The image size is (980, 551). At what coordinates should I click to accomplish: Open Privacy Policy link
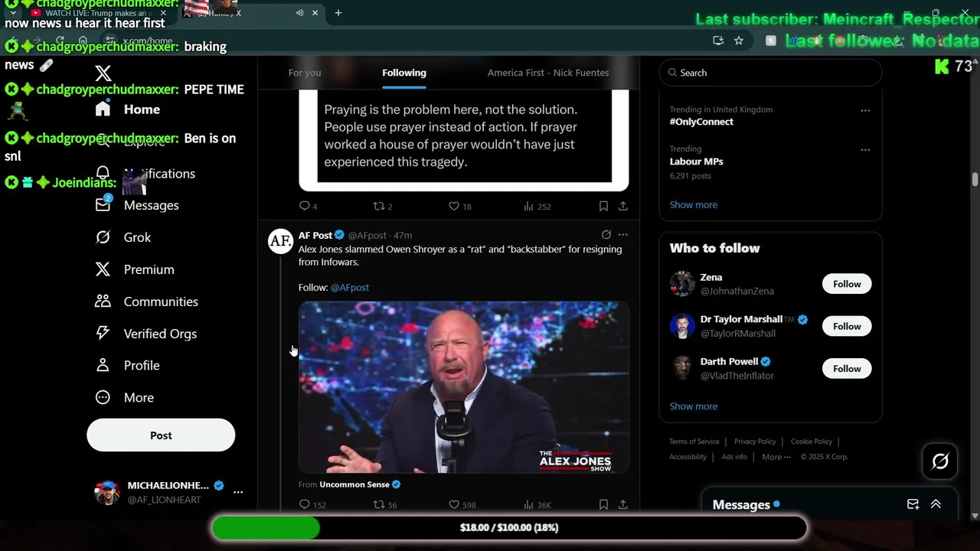[755, 442]
